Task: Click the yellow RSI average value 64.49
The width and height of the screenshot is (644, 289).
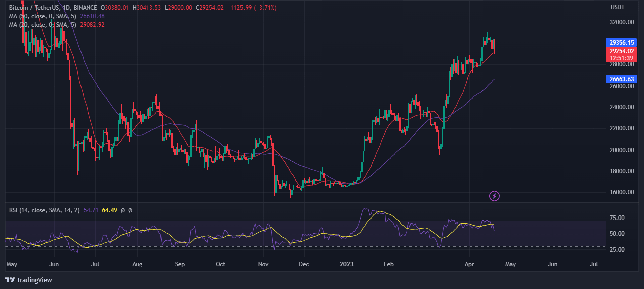Action: click(109, 210)
